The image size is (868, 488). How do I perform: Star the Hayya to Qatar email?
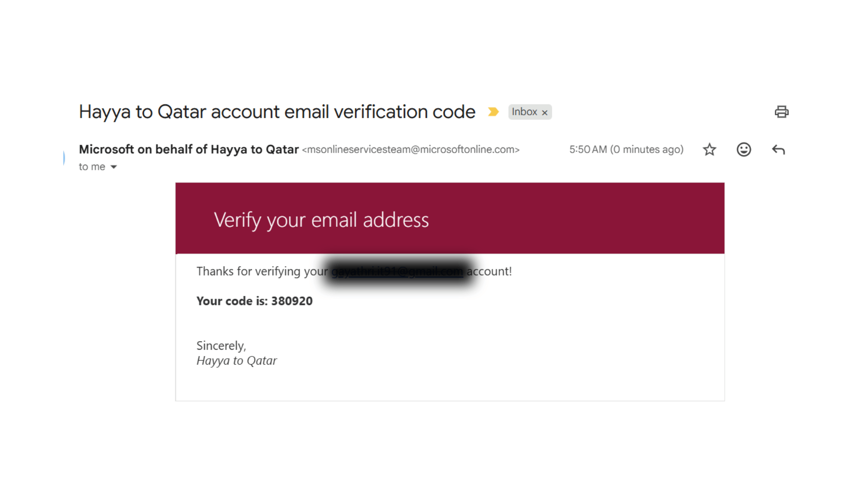pyautogui.click(x=709, y=150)
